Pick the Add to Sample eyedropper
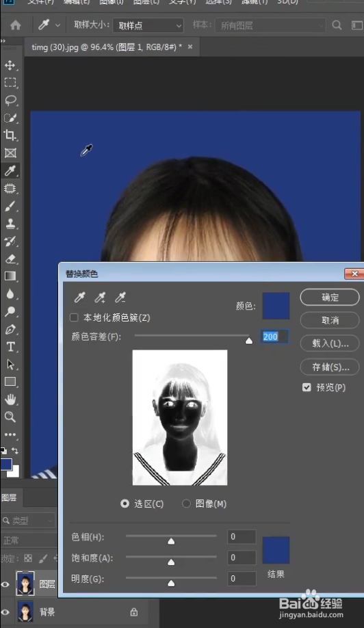 tap(100, 297)
